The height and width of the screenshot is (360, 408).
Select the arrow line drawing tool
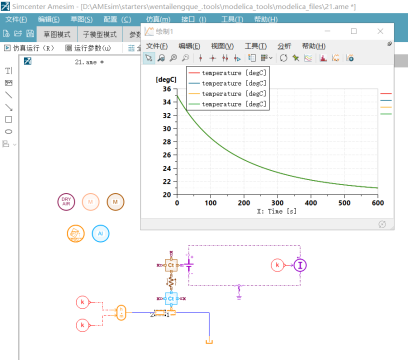pyautogui.click(x=9, y=107)
